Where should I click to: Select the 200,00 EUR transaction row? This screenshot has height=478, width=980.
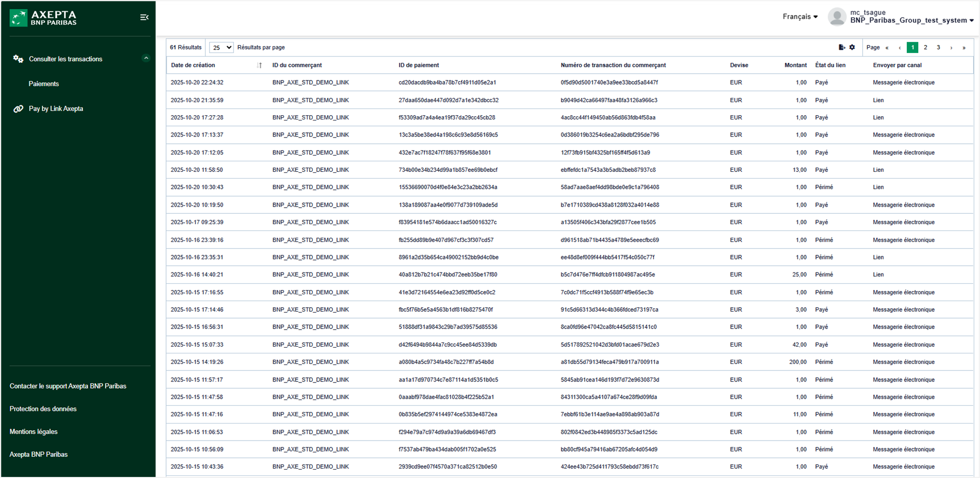[569, 362]
